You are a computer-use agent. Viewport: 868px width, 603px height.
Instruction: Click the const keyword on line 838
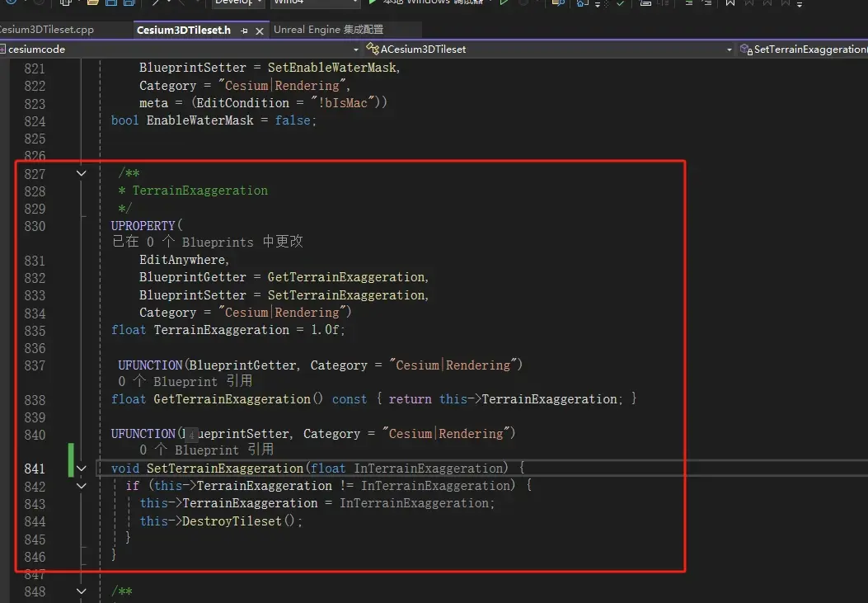350,399
